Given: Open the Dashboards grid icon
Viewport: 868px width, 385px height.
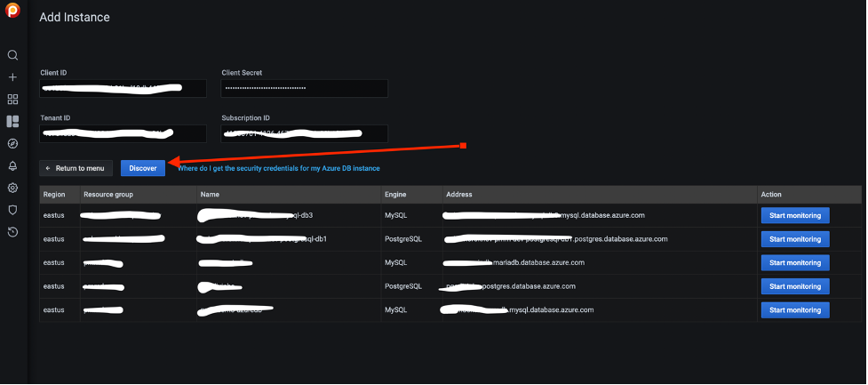Looking at the screenshot, I should 12,100.
